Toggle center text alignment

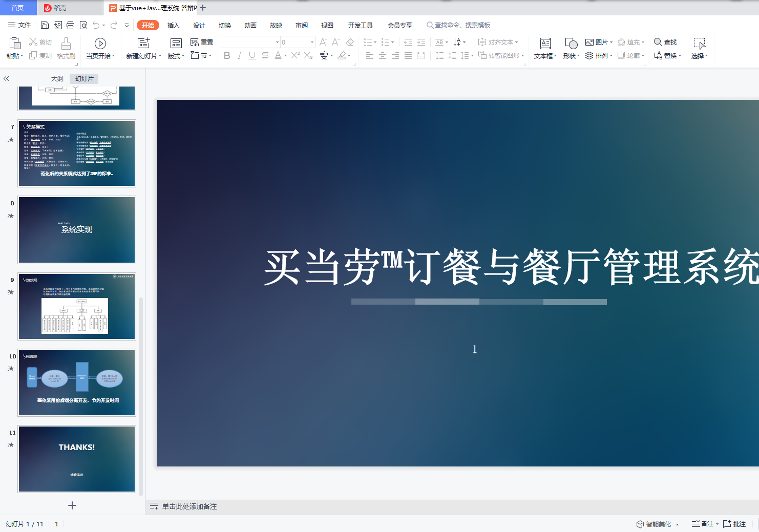[383, 55]
